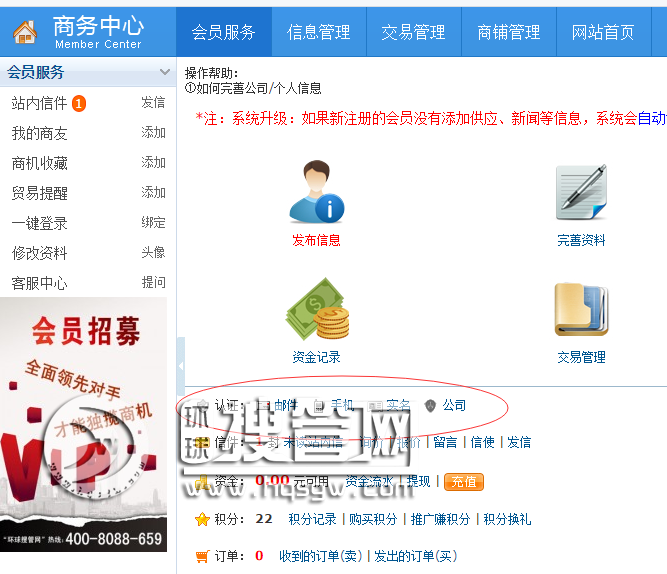
Task: Open the 积分记录 link
Action: [313, 519]
